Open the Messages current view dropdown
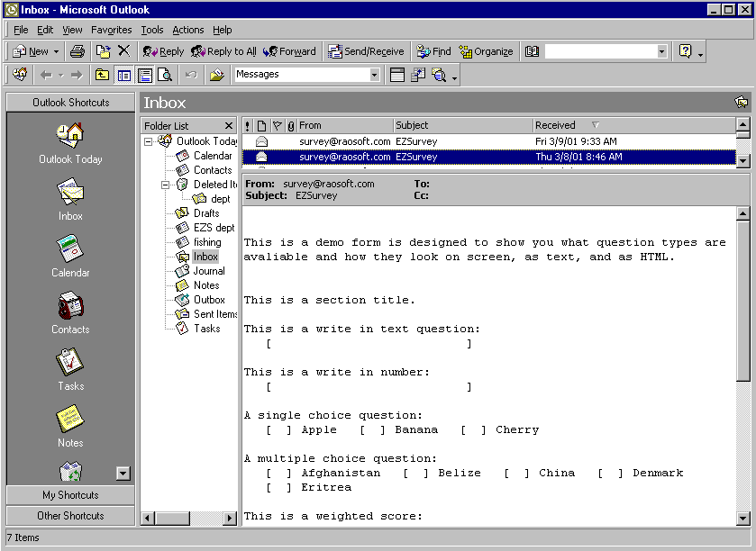The width and height of the screenshot is (756, 551). click(374, 75)
